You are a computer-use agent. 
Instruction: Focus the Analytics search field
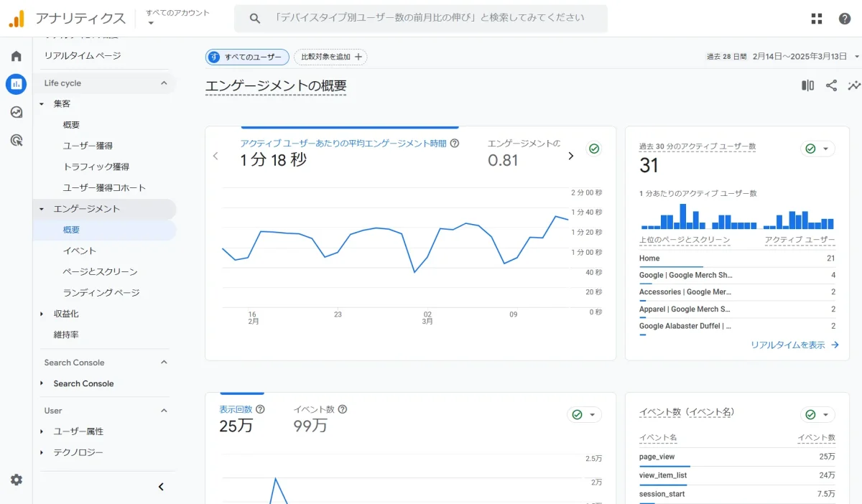(421, 19)
